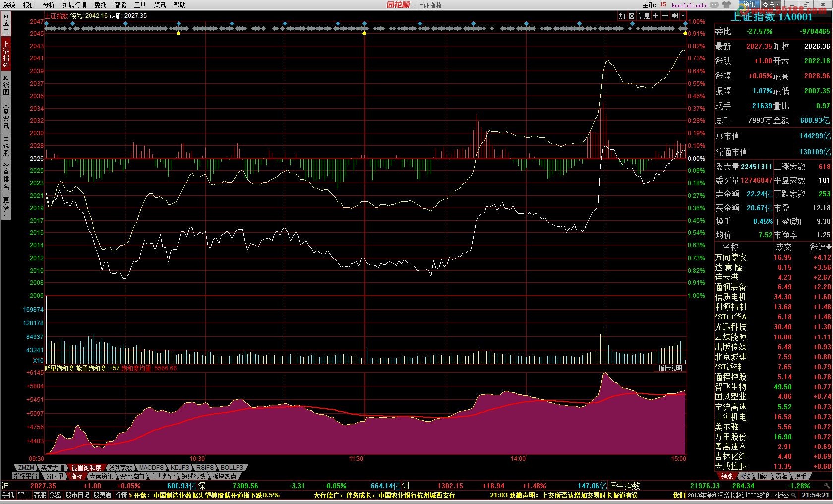Viewport: 833px width, 504px height.
Task: Switch to BOLLFS indicator tab
Action: (232, 468)
